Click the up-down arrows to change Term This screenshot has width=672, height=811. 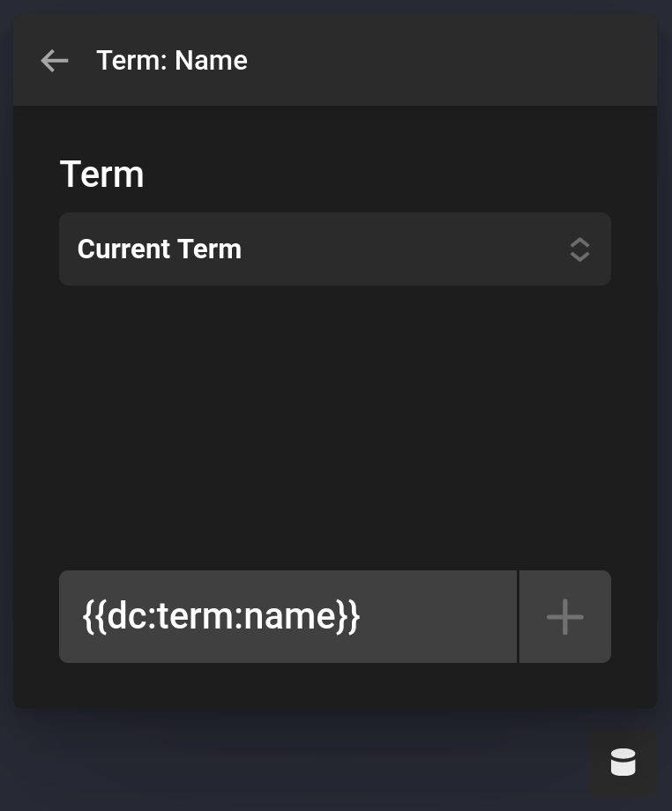click(x=579, y=249)
